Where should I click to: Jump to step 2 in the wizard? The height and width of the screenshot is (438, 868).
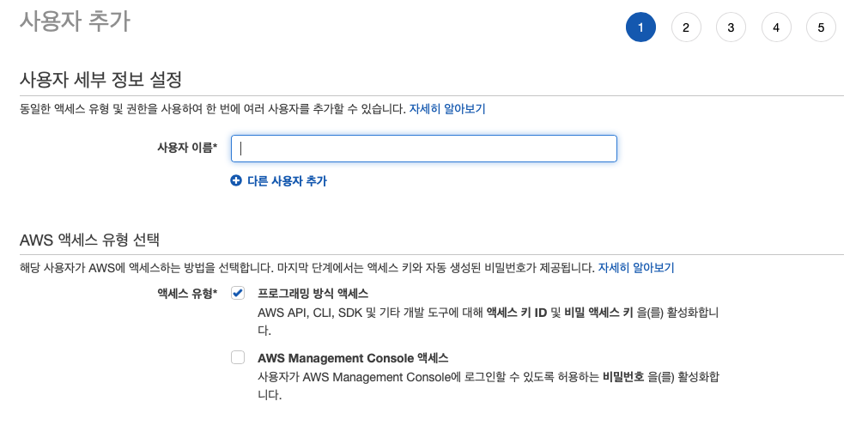686,27
